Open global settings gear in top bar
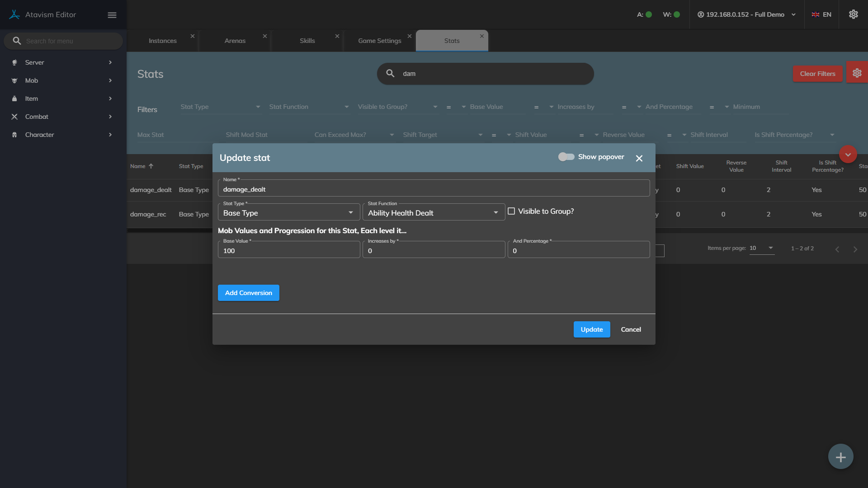The height and width of the screenshot is (488, 868). [853, 14]
